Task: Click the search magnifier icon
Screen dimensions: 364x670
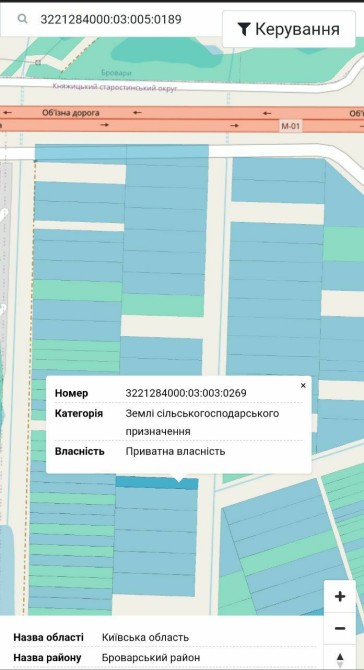Action: (x=23, y=18)
